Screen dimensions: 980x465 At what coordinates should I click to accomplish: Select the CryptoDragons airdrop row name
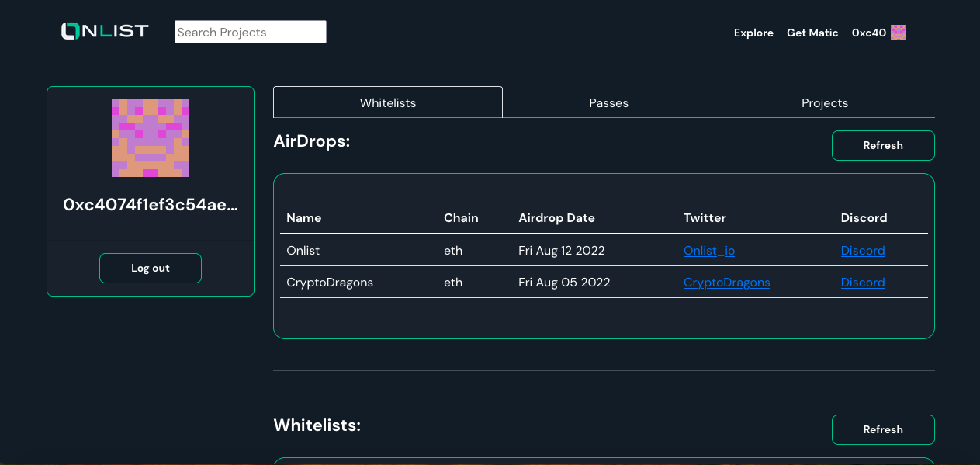point(330,283)
